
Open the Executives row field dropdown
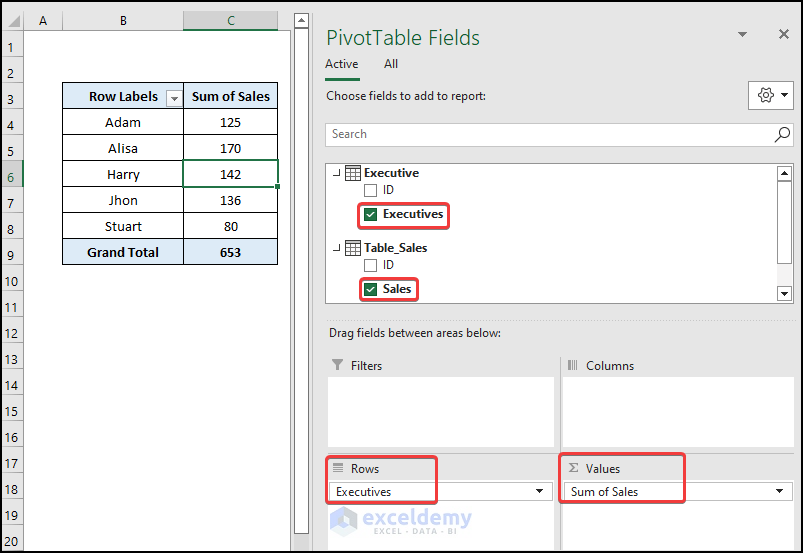tap(541, 491)
